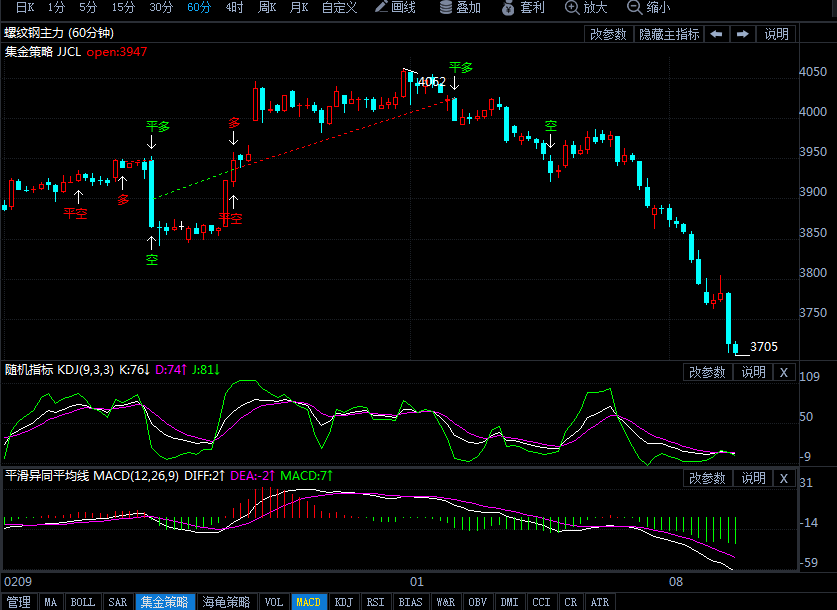Switch to the 日K daily timeframe
The image size is (837, 610).
24,8
